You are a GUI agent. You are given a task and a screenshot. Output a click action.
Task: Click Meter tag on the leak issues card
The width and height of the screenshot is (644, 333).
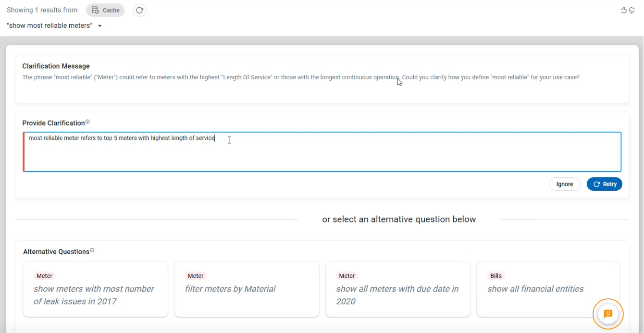click(x=45, y=276)
